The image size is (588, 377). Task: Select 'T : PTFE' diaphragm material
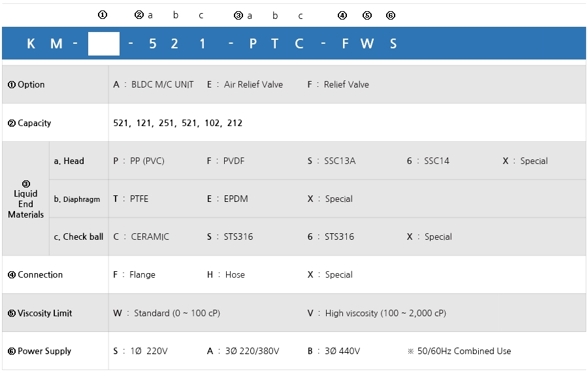coord(131,199)
